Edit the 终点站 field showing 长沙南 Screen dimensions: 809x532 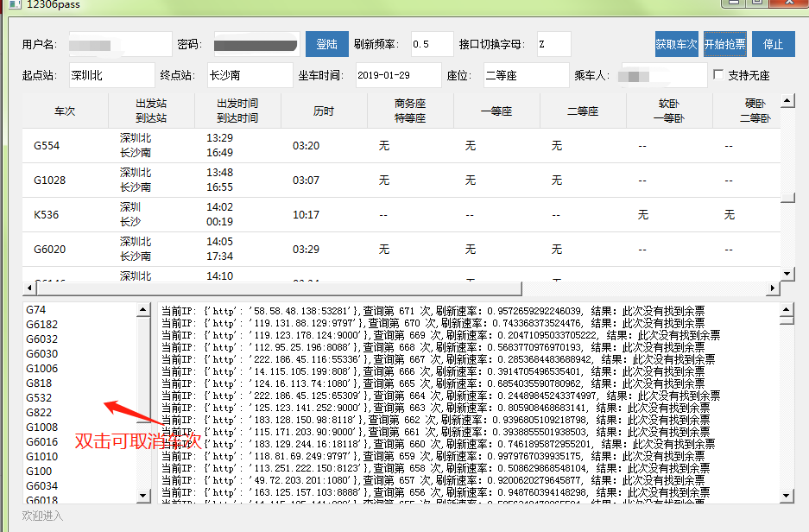coord(250,75)
